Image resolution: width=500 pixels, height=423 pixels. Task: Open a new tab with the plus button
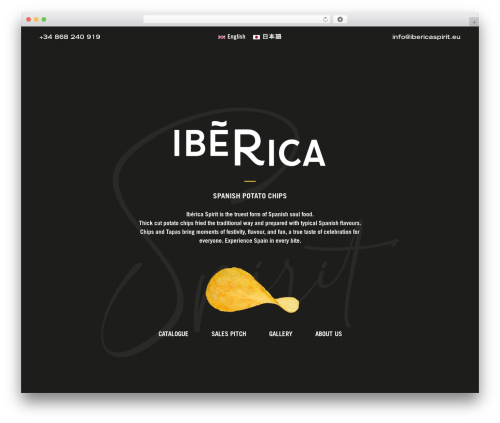[x=474, y=22]
